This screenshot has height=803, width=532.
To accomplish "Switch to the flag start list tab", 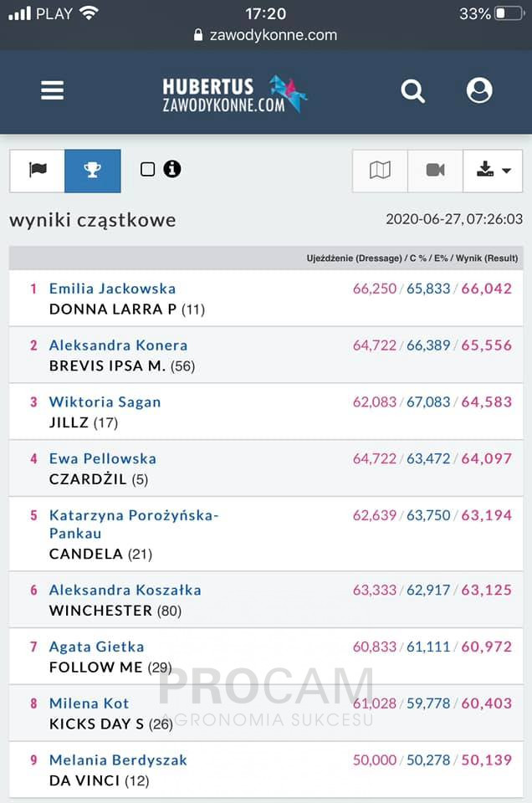I will click(38, 171).
